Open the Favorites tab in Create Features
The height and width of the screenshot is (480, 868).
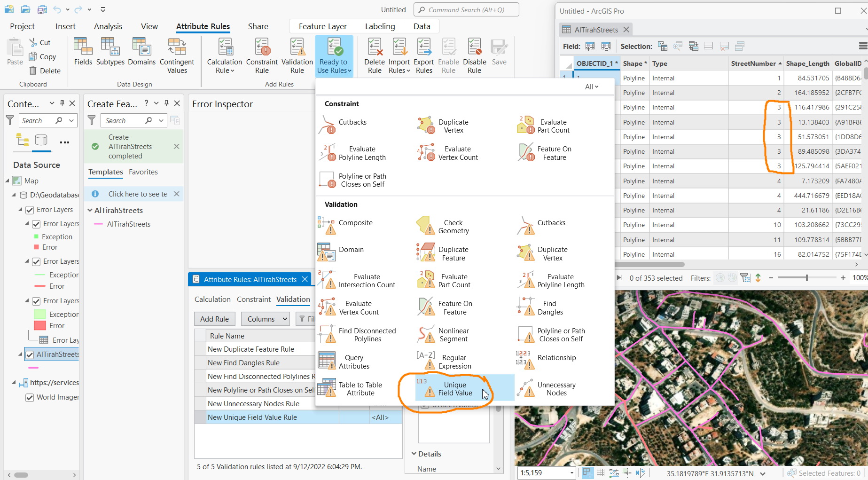143,172
